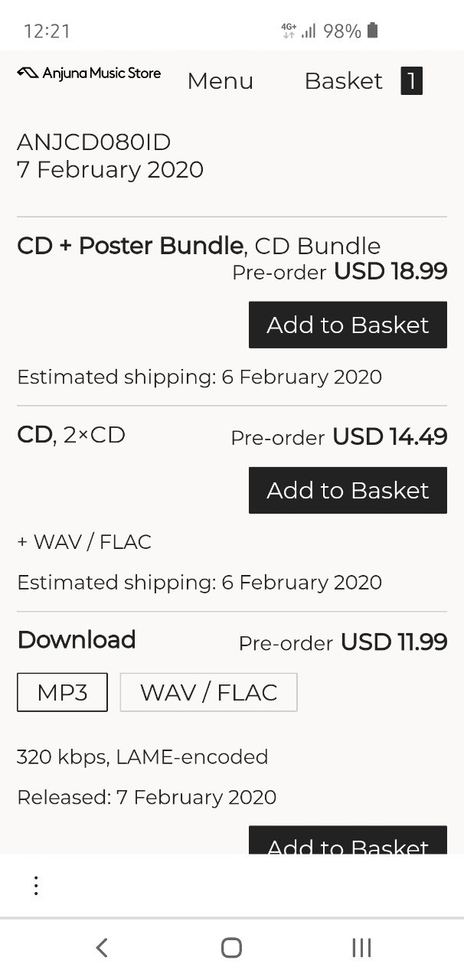Open the Menu in the header
This screenshot has width=464, height=980.
pos(221,81)
